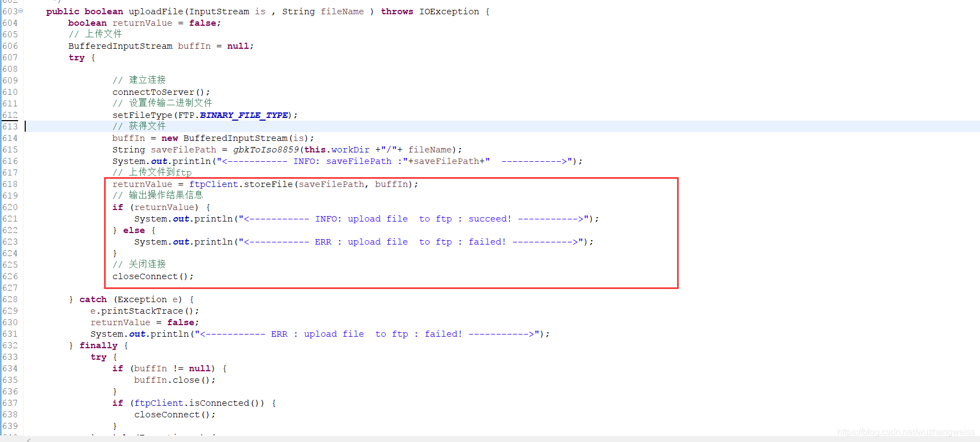
Task: Collapse the uploadFile method fold marker
Action: [21, 11]
